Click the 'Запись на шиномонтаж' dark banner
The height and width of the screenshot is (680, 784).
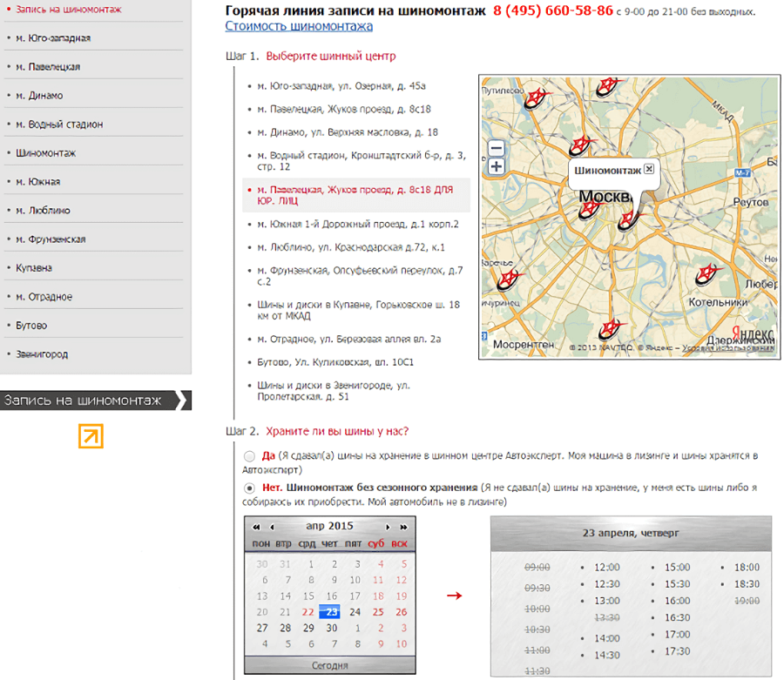[x=92, y=401]
